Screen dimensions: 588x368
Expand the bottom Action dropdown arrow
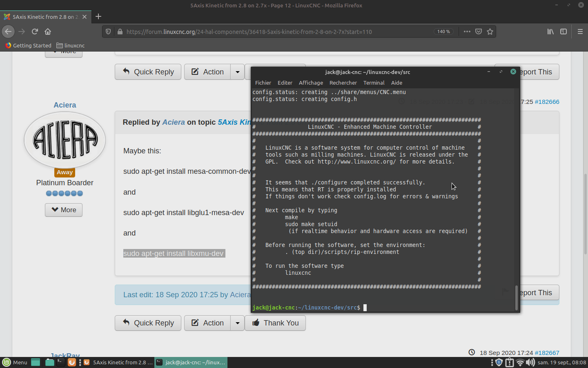point(238,323)
